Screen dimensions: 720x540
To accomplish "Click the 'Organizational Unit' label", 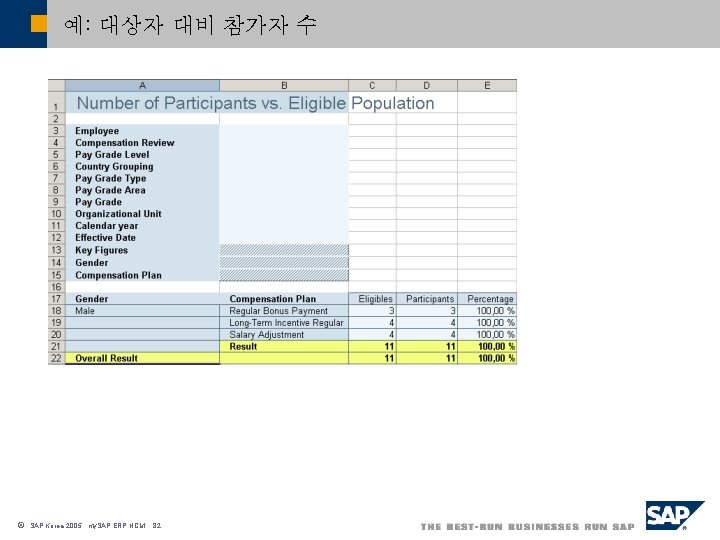I will tap(118, 214).
